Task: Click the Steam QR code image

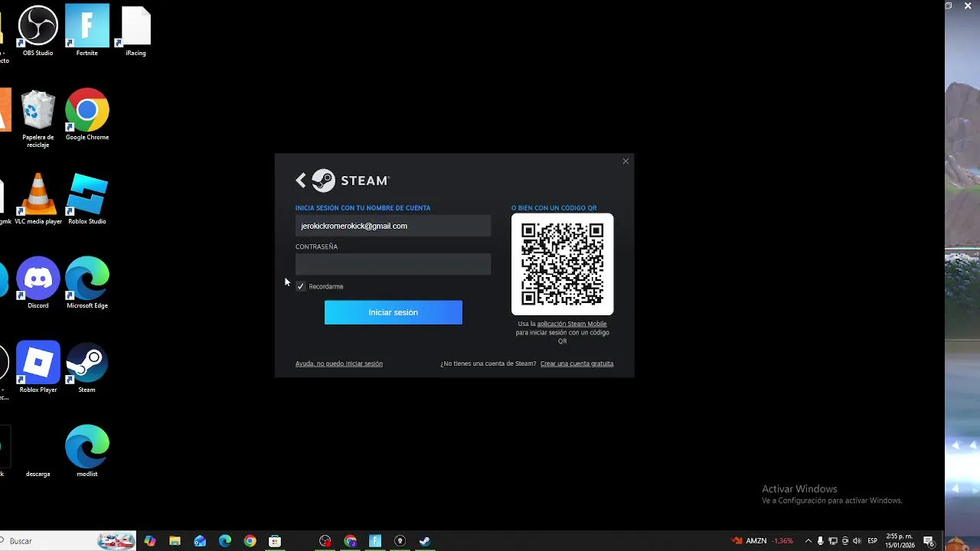Action: coord(562,264)
